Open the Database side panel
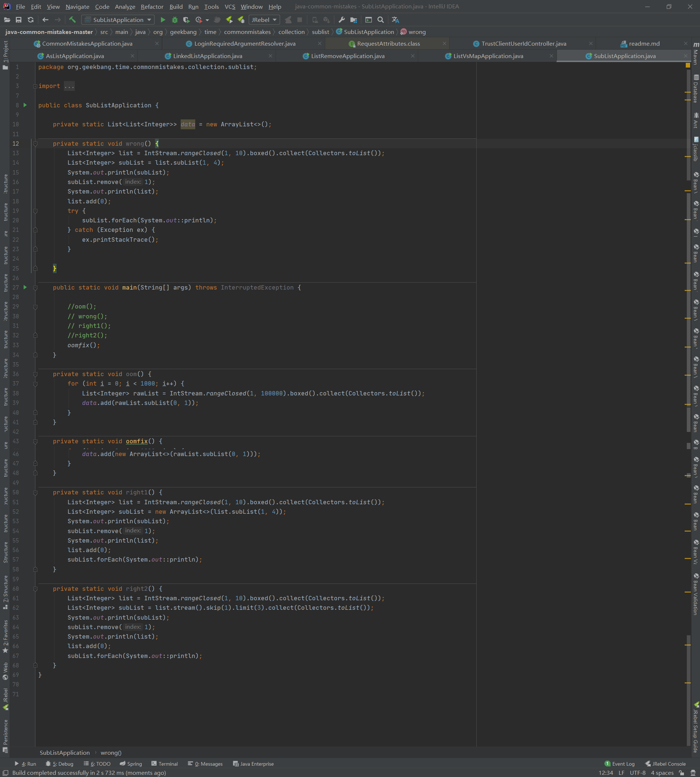 696,88
